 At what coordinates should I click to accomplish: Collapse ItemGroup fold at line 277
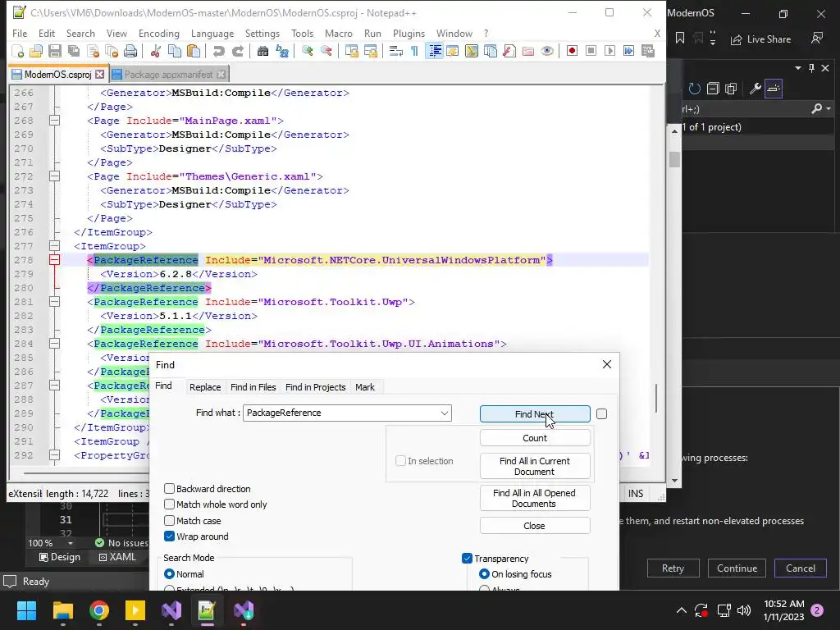point(55,246)
